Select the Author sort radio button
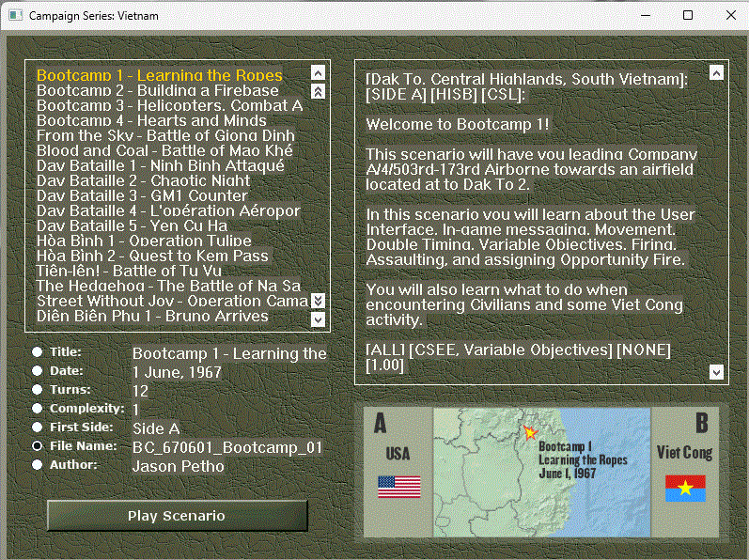The image size is (749, 560). point(38,464)
